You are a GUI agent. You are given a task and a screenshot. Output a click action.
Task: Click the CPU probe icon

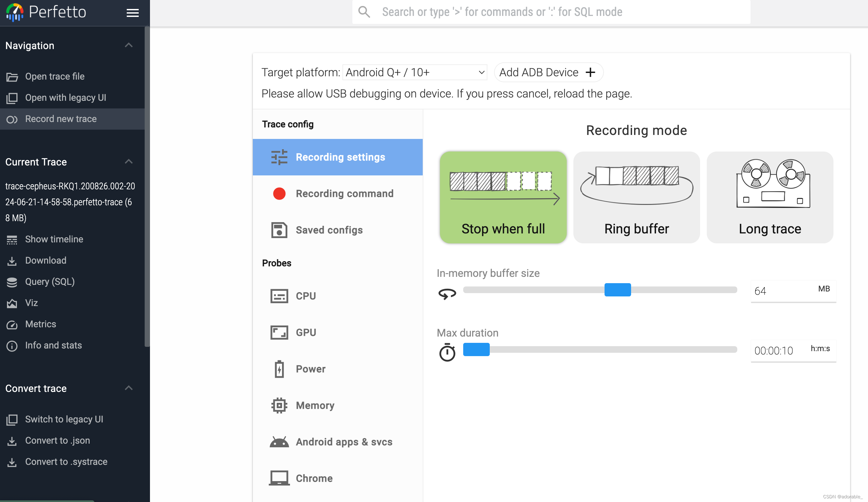[279, 295]
